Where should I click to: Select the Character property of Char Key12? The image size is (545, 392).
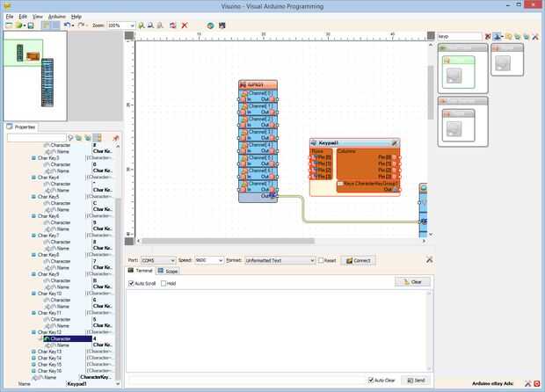point(68,338)
